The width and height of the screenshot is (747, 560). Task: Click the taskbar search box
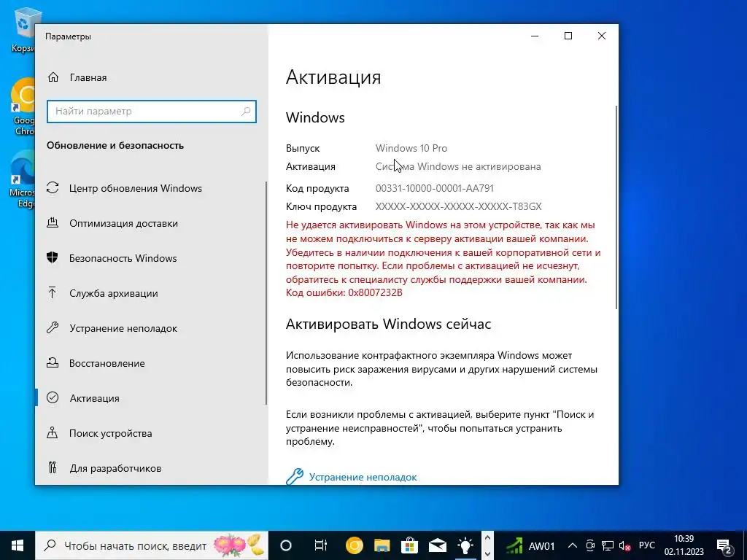[152, 545]
